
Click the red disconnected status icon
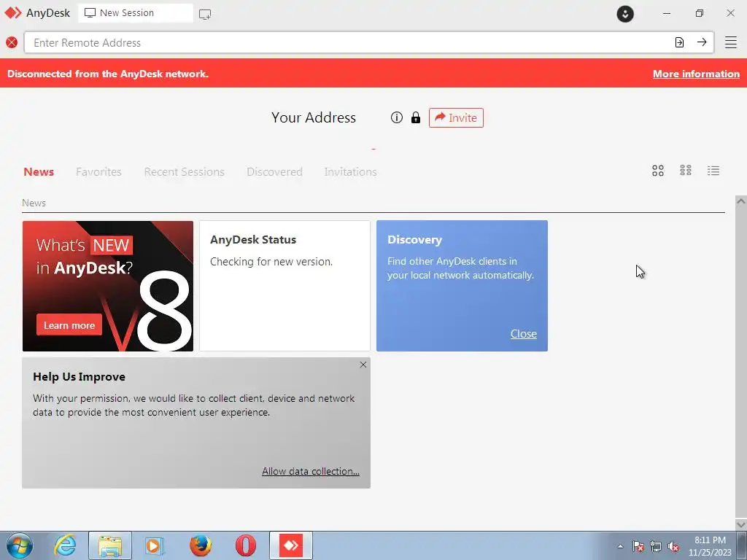12,43
